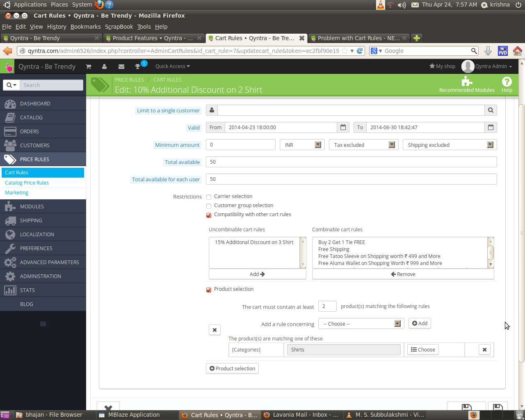The image size is (525, 420).
Task: Open the Tools menu
Action: [144, 27]
